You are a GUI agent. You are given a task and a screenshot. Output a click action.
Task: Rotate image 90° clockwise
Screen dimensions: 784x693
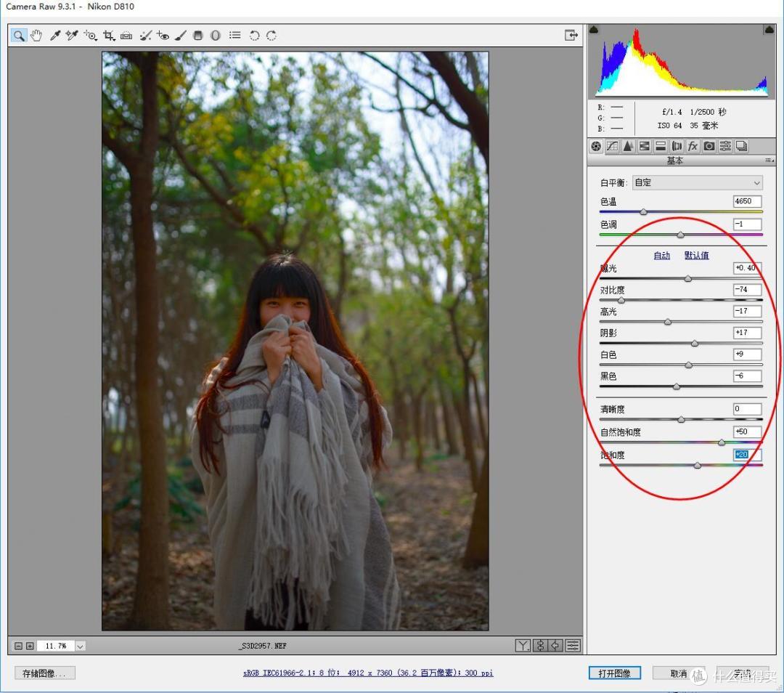[x=271, y=36]
